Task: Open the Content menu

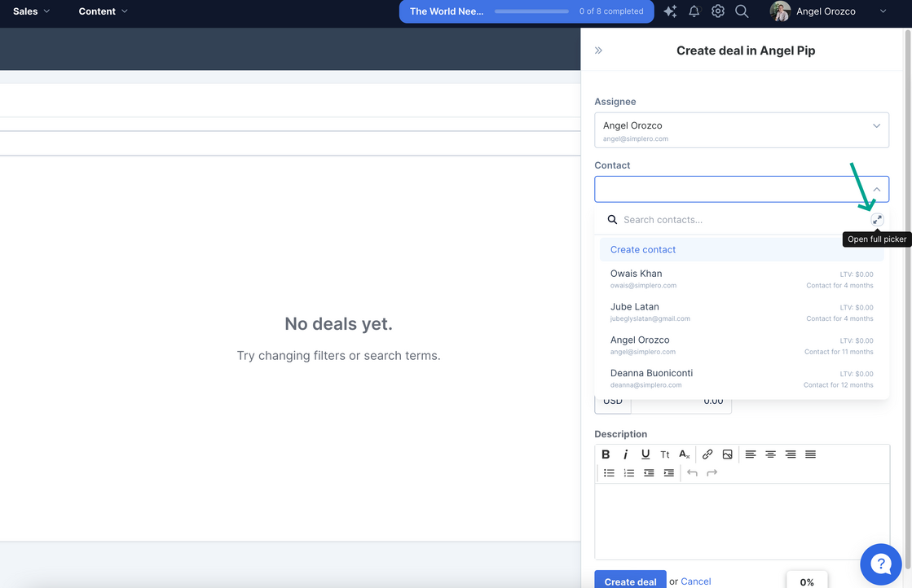Action: pos(103,11)
